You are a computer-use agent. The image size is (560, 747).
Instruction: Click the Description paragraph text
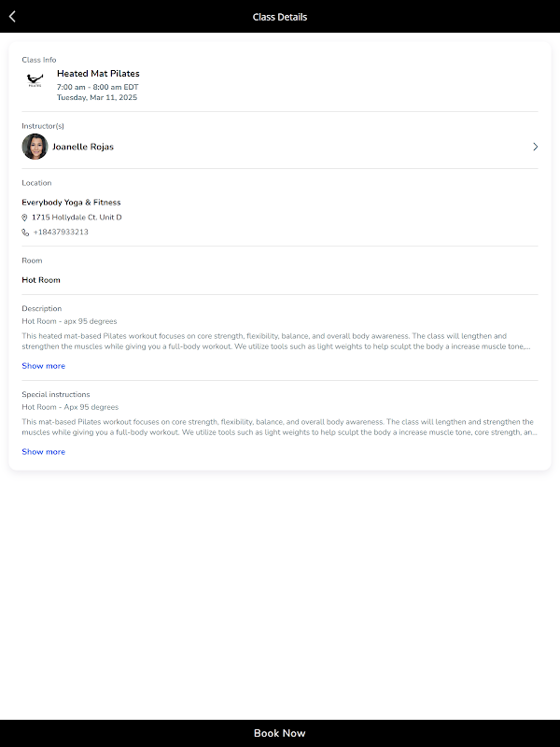point(276,341)
